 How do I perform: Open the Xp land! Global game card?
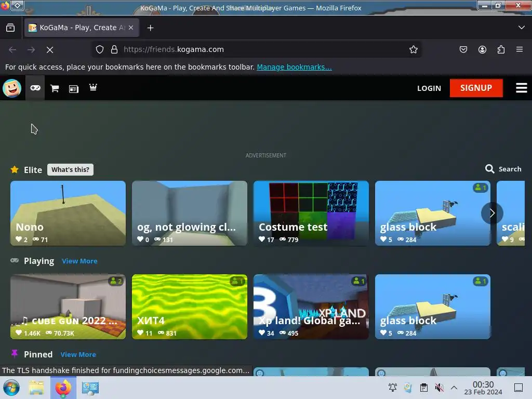click(311, 307)
